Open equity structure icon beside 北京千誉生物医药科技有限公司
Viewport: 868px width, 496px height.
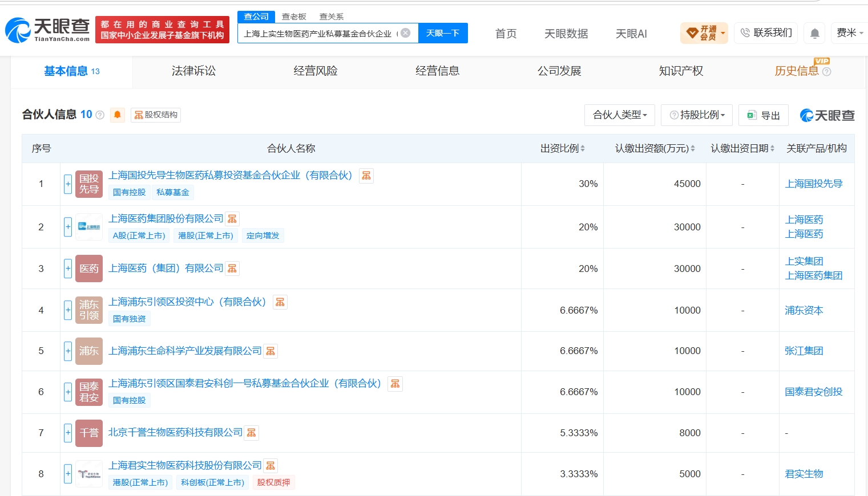coord(252,433)
